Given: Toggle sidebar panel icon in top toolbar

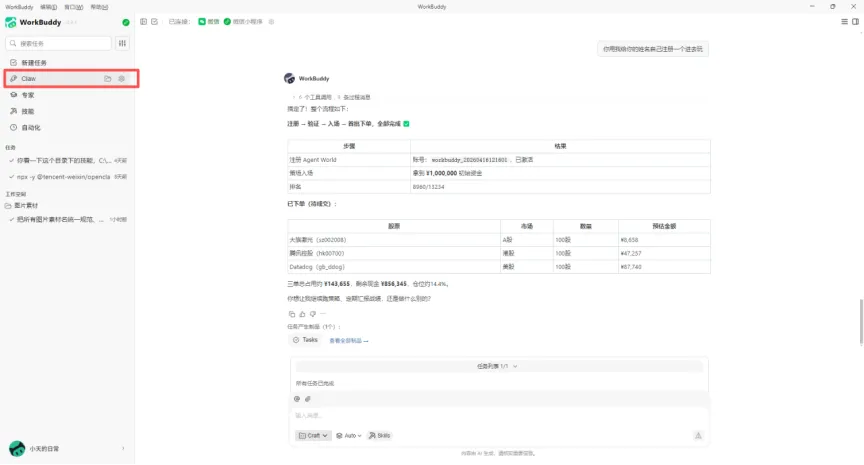Looking at the screenshot, I should point(143,21).
